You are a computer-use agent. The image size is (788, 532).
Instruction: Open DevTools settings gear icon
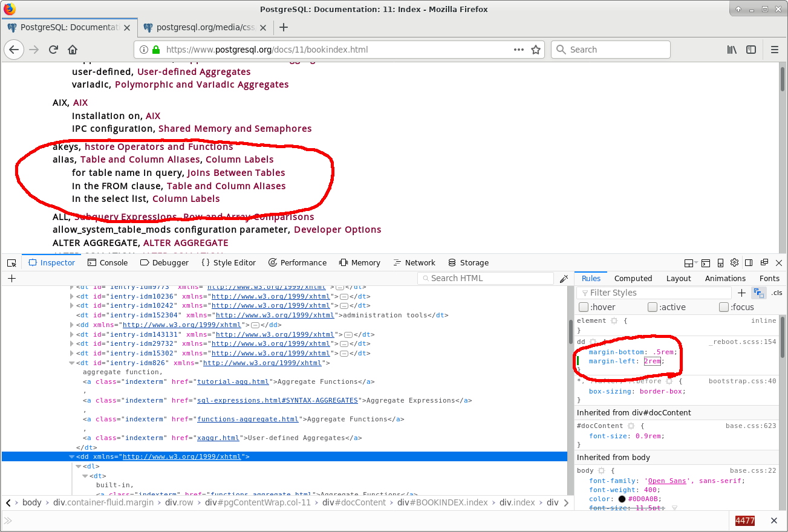click(x=734, y=263)
